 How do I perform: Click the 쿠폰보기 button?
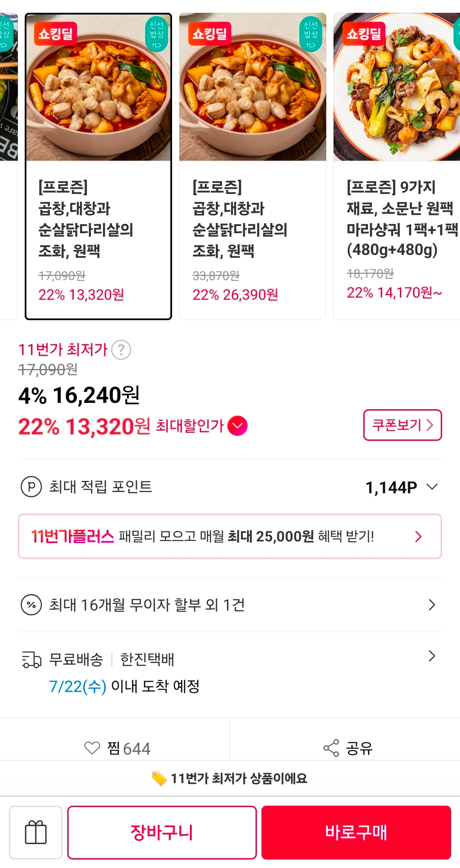tap(402, 425)
